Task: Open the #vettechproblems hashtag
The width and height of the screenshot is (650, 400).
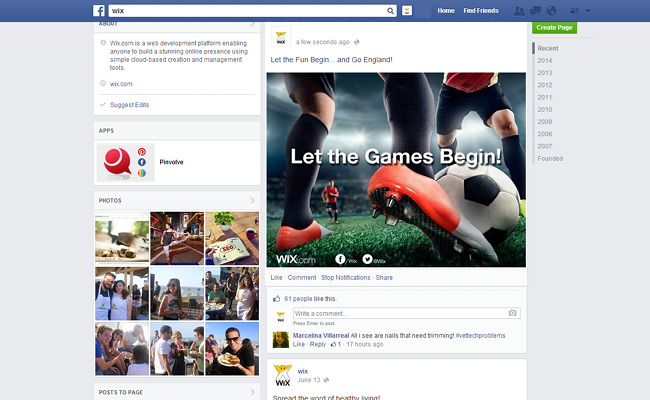Action: (480, 335)
